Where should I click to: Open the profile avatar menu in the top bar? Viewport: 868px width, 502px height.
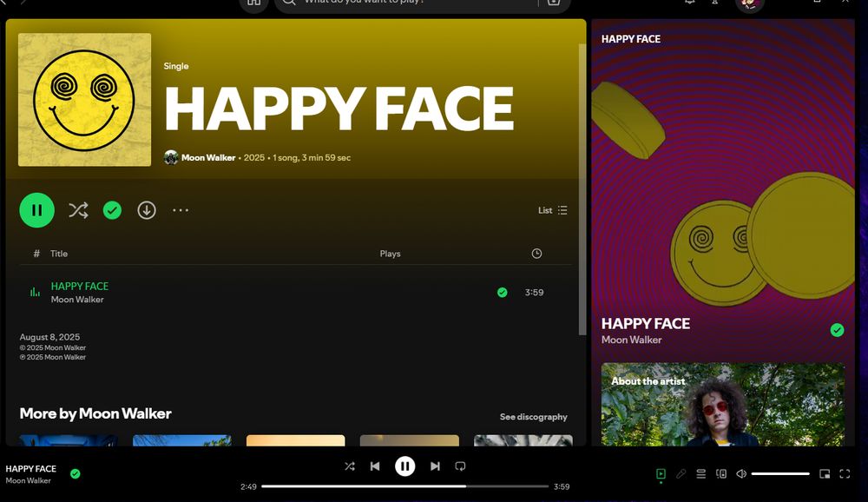point(750,3)
